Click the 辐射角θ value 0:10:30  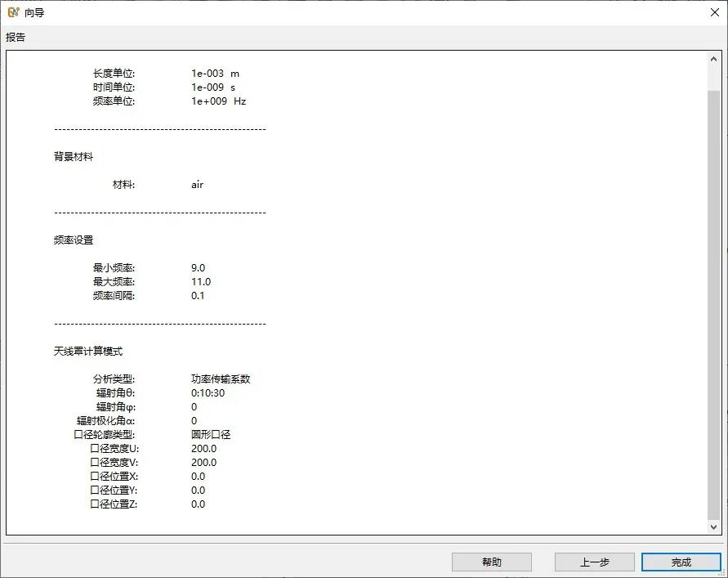click(x=208, y=393)
